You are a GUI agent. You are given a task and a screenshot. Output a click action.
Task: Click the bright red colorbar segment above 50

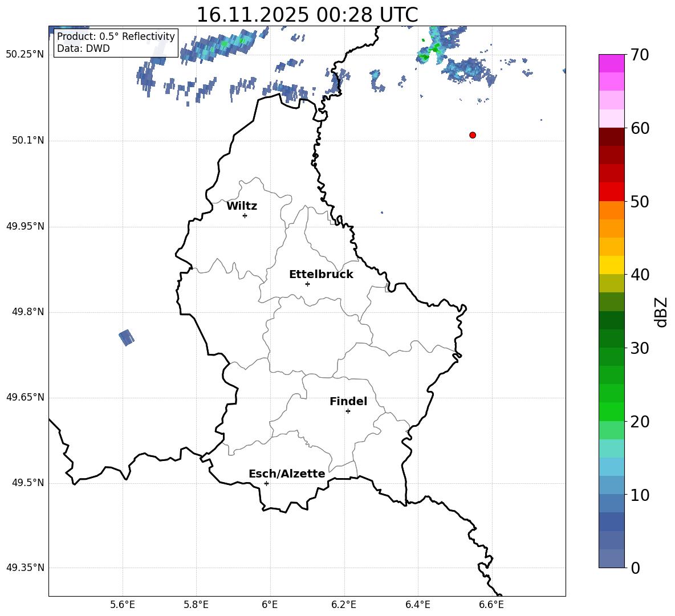tap(611, 192)
